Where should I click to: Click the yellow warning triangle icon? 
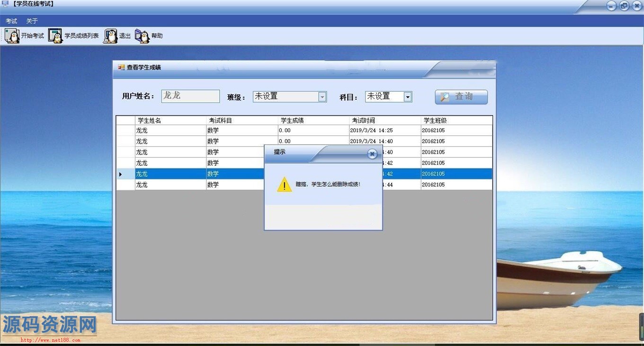284,184
